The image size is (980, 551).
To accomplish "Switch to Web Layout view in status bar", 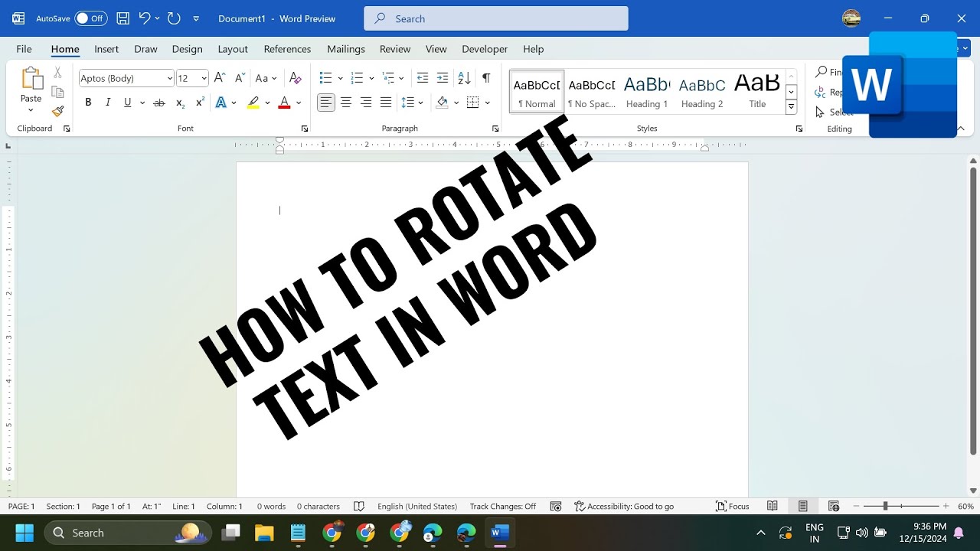I will (834, 507).
